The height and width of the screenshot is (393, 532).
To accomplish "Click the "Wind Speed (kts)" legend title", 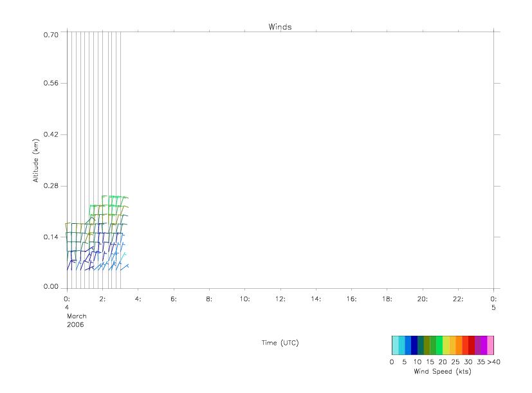I will (443, 371).
